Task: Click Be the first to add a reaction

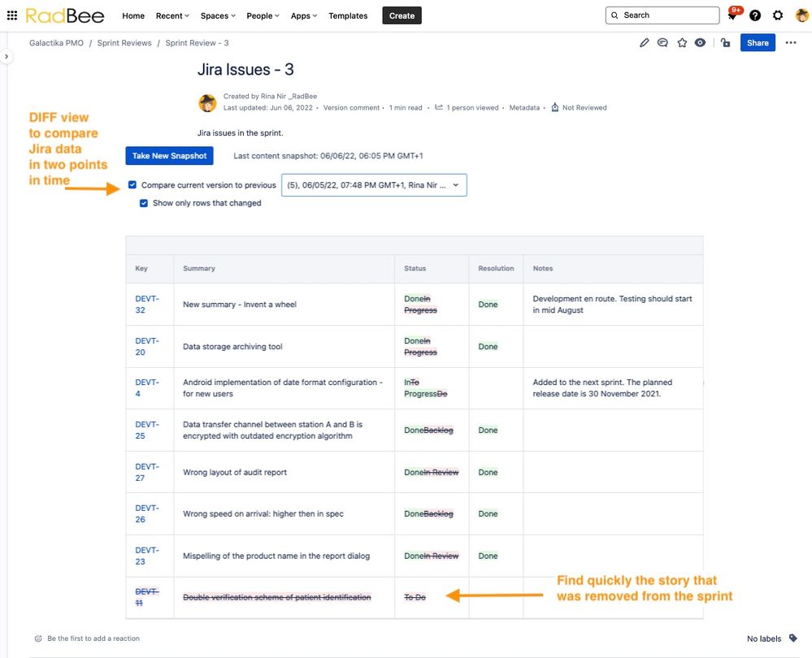Action: pos(93,639)
